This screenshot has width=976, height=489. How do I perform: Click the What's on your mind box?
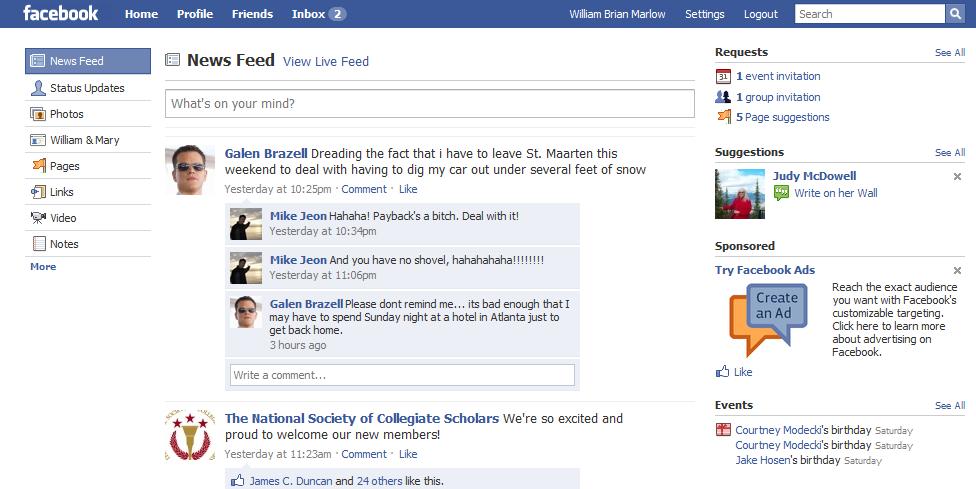point(429,104)
